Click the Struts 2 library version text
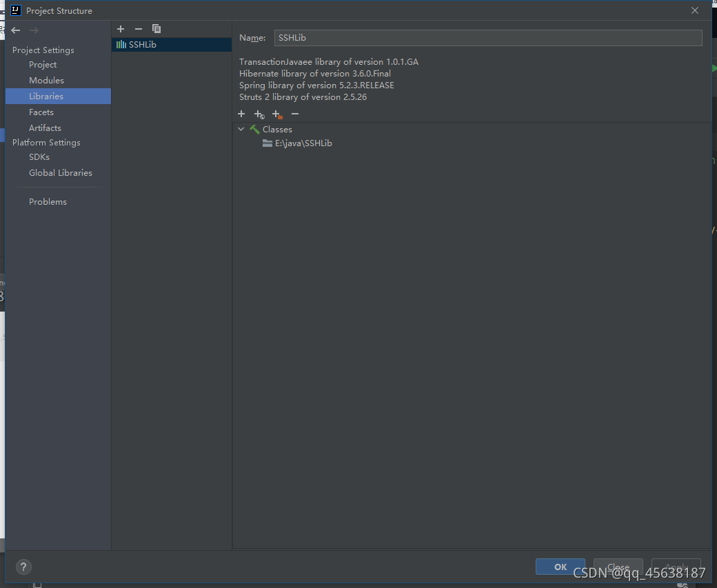The height and width of the screenshot is (588, 717). pos(303,97)
